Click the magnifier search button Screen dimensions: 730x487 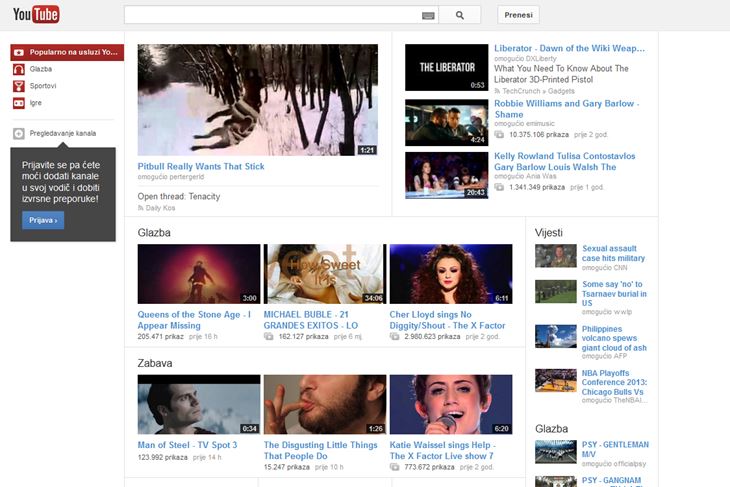460,15
